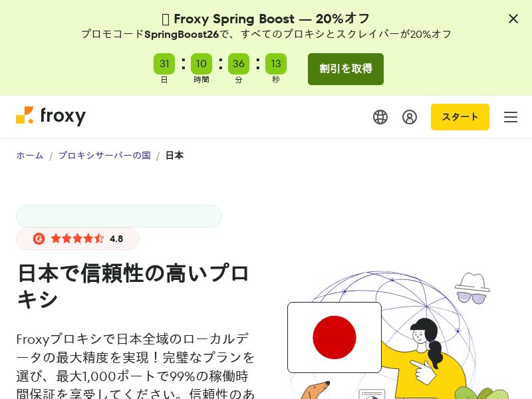Click the 4.8 star rating badge
This screenshot has height=399, width=532.
78,239
